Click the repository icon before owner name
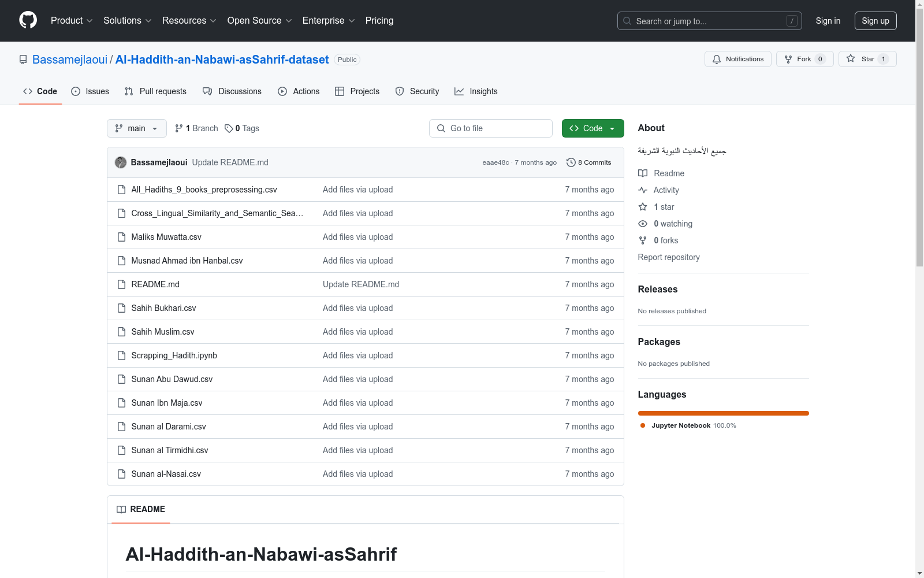Image resolution: width=924 pixels, height=578 pixels. click(x=23, y=60)
